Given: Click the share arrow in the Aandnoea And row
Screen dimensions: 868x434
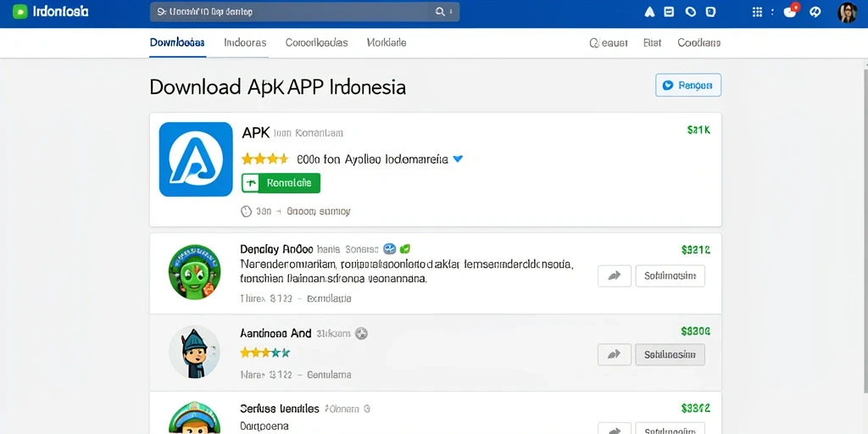Looking at the screenshot, I should (x=615, y=354).
